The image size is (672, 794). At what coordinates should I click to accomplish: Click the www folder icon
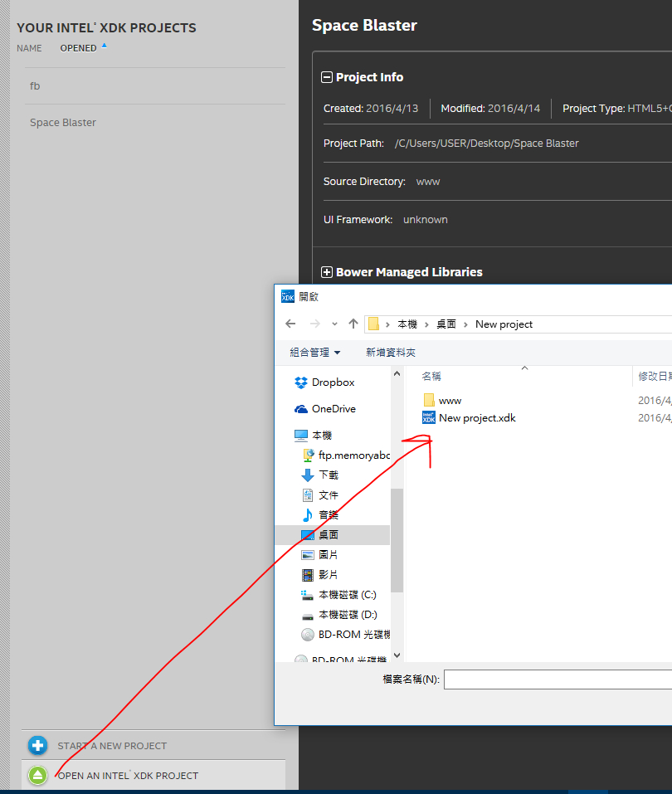click(x=429, y=400)
